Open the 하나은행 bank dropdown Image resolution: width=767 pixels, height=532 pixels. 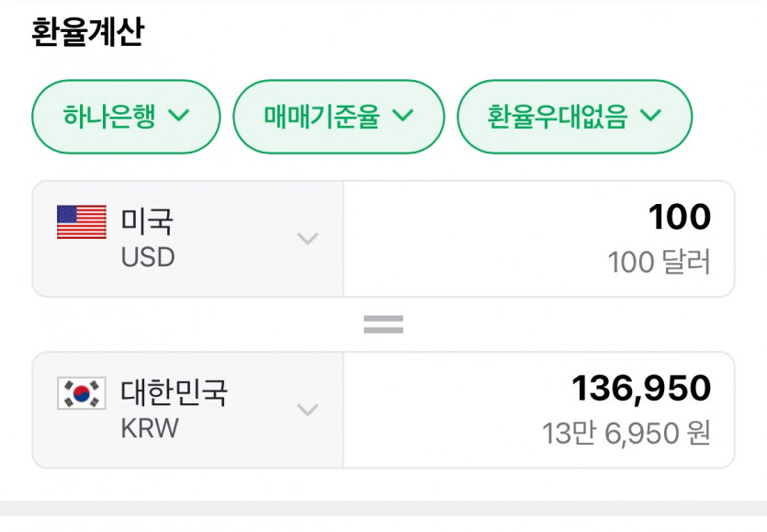(x=126, y=117)
